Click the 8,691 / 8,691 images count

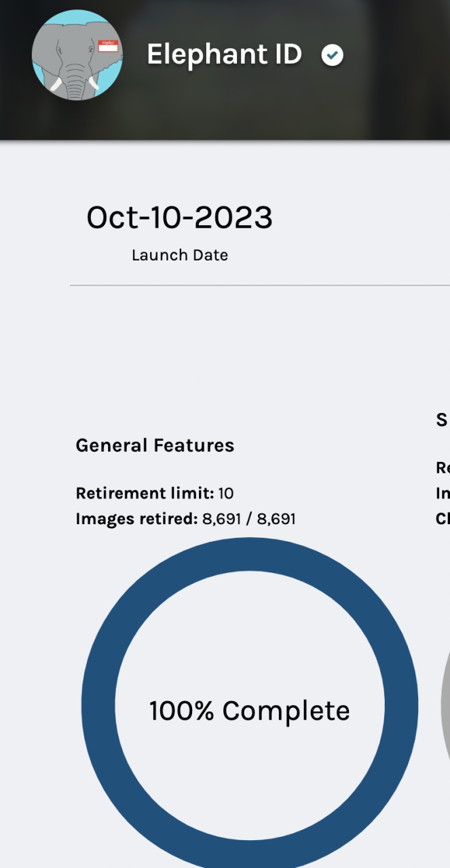[x=249, y=519]
